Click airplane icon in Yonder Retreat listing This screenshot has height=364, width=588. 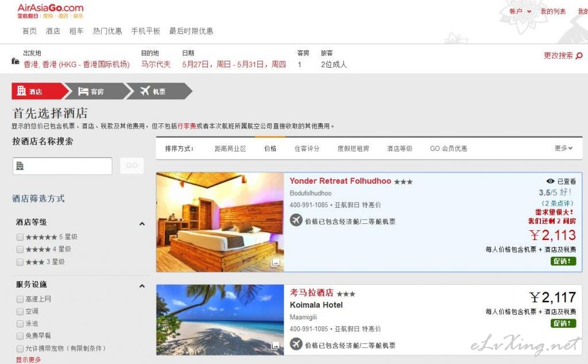296,220
